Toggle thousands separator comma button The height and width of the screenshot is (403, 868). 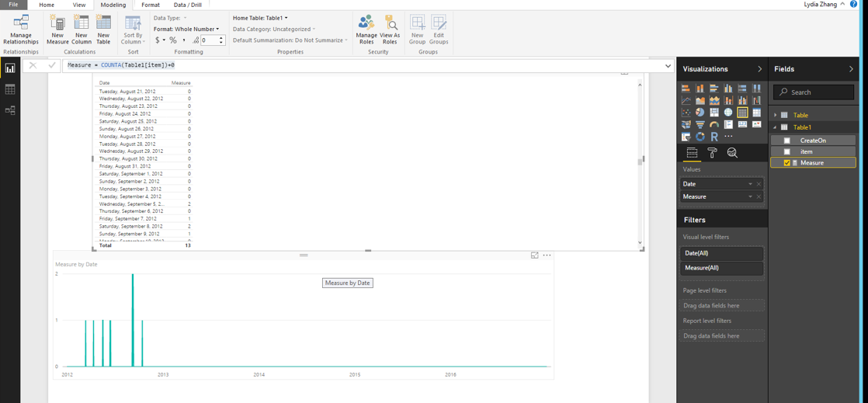pos(184,40)
